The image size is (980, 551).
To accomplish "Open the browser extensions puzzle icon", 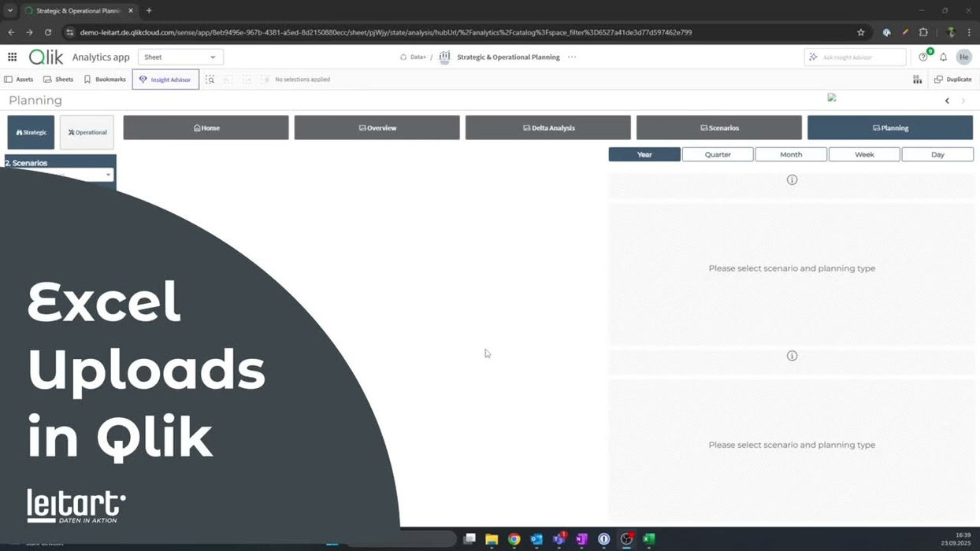I will (x=923, y=32).
